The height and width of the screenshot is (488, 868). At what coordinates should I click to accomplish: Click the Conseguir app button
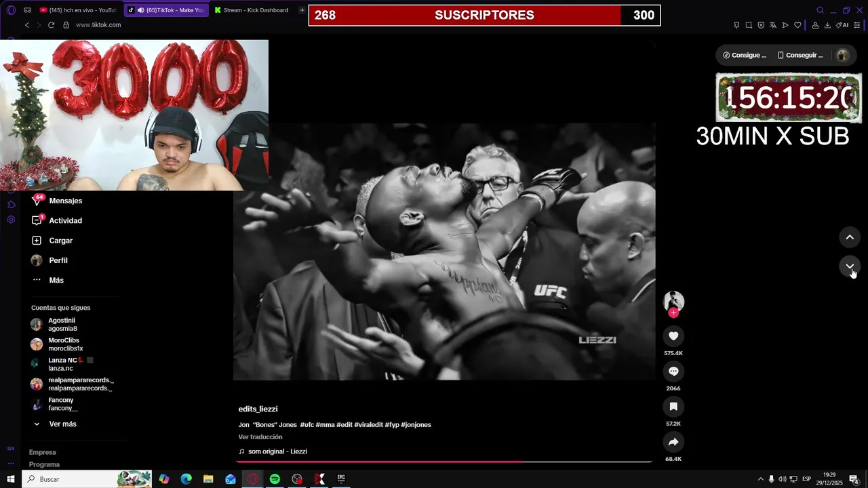click(x=800, y=56)
